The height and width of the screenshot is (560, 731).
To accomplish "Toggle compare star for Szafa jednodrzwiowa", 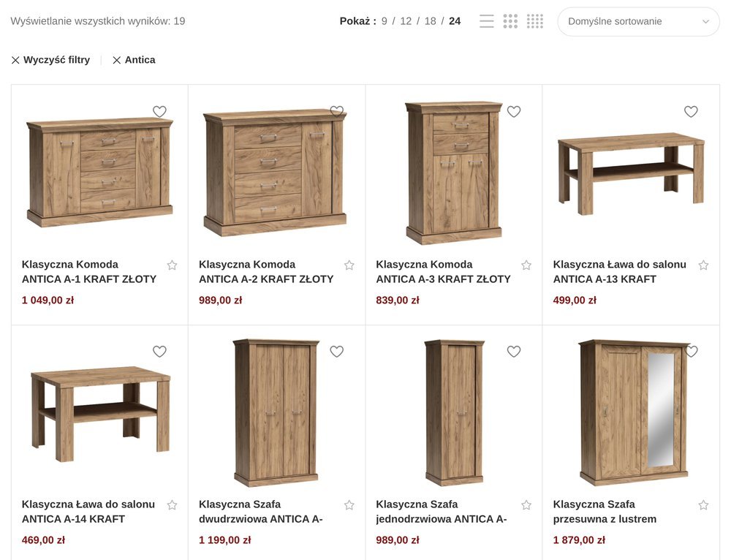I will [526, 505].
